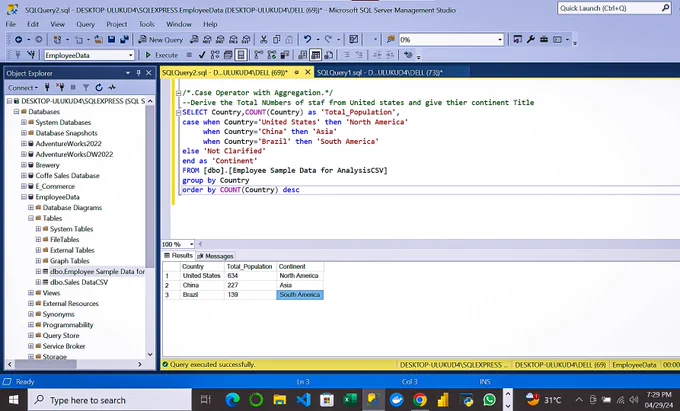Click the New Query button

point(160,39)
